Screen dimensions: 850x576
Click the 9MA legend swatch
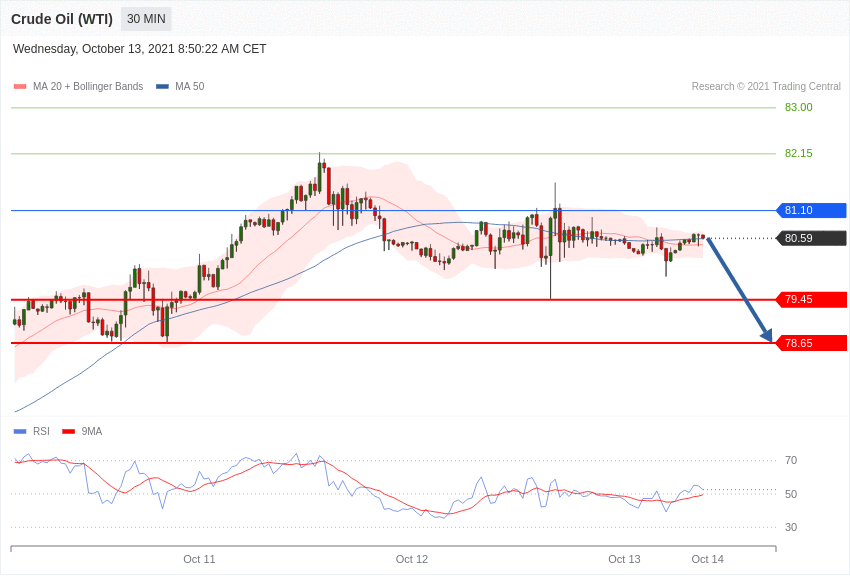68,432
